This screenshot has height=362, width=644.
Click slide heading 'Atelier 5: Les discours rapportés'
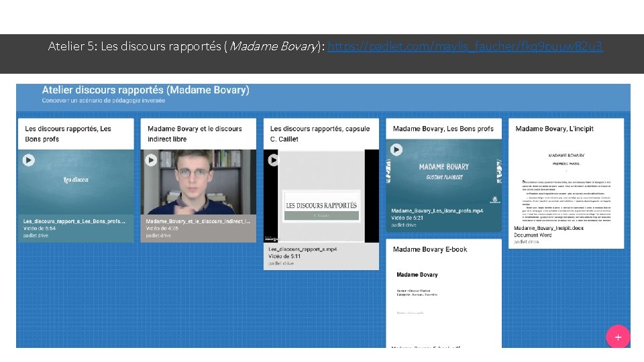coord(134,46)
